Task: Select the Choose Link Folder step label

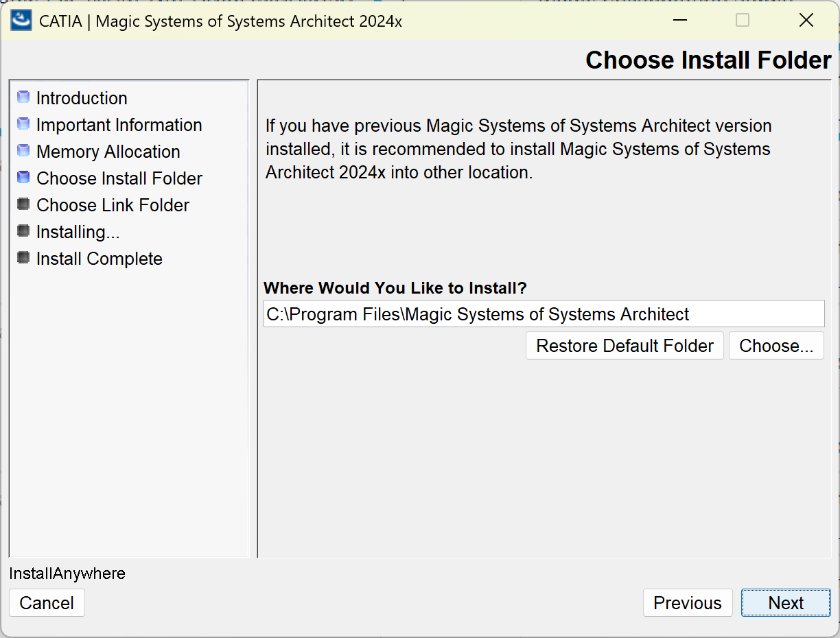Action: click(x=113, y=205)
